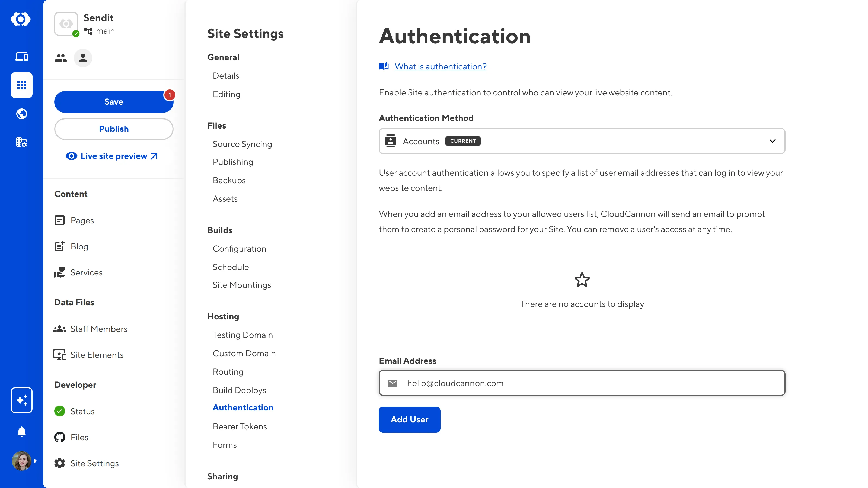Image resolution: width=868 pixels, height=488 pixels.
Task: Expand the user menu arrow by the avatar
Action: pos(35,461)
